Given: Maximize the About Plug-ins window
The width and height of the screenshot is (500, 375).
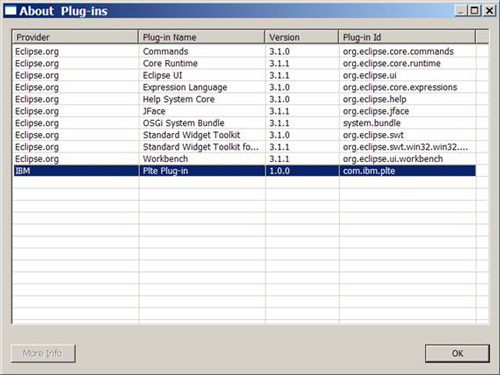Looking at the screenshot, I should [x=475, y=11].
